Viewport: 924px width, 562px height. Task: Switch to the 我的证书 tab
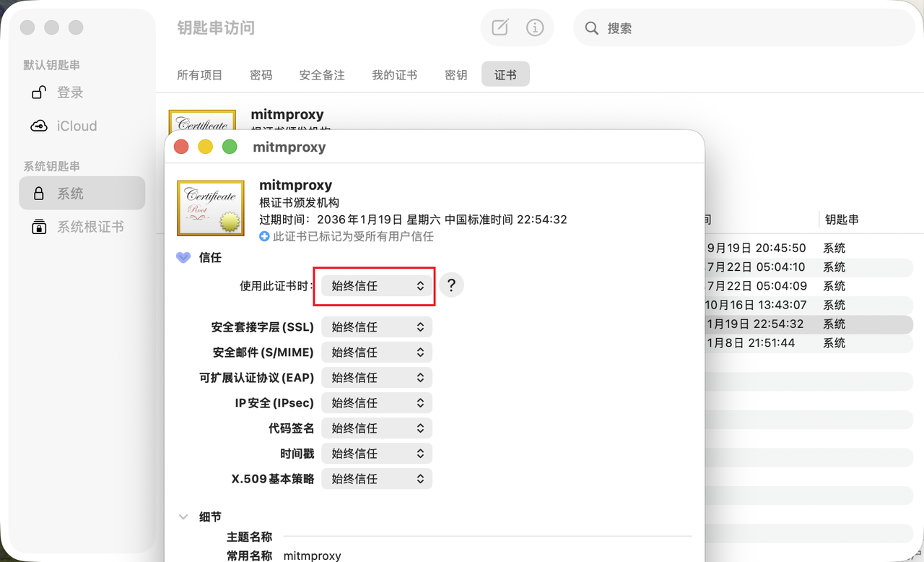coord(394,74)
